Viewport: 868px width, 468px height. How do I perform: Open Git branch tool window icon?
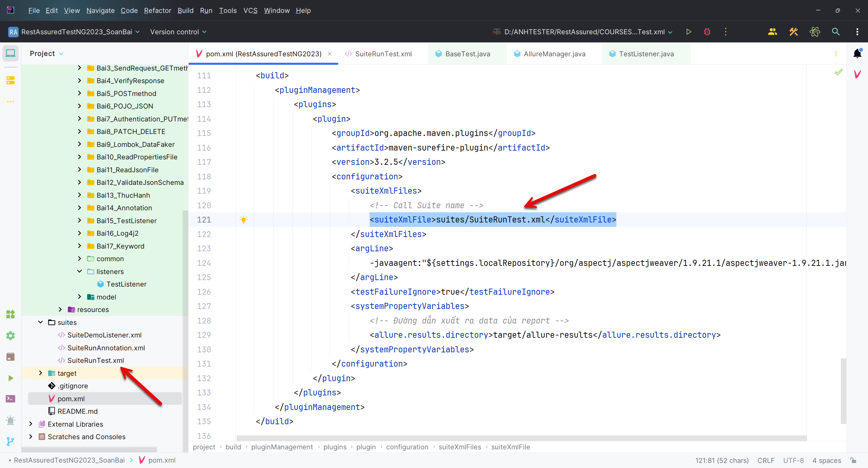tap(11, 441)
